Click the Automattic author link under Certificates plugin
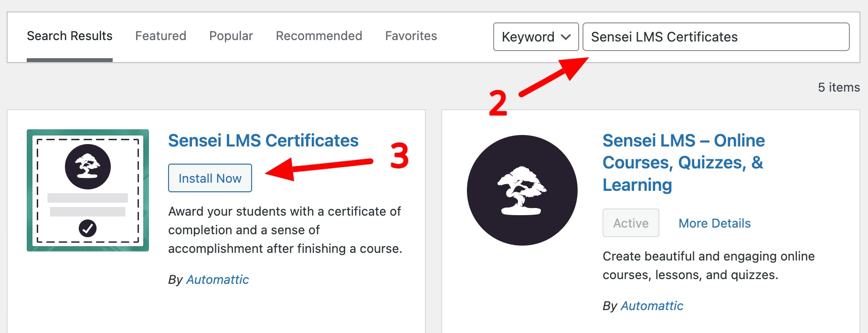This screenshot has width=868, height=333. tap(217, 280)
